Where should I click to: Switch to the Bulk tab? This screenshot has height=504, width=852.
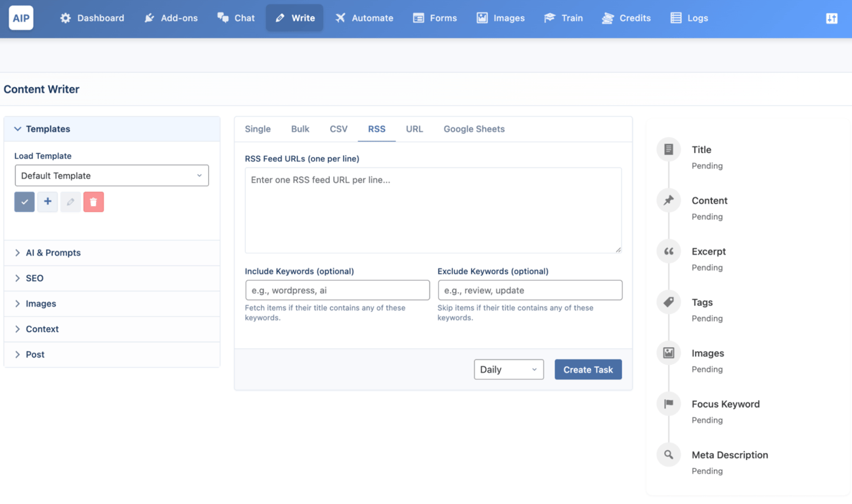(300, 129)
